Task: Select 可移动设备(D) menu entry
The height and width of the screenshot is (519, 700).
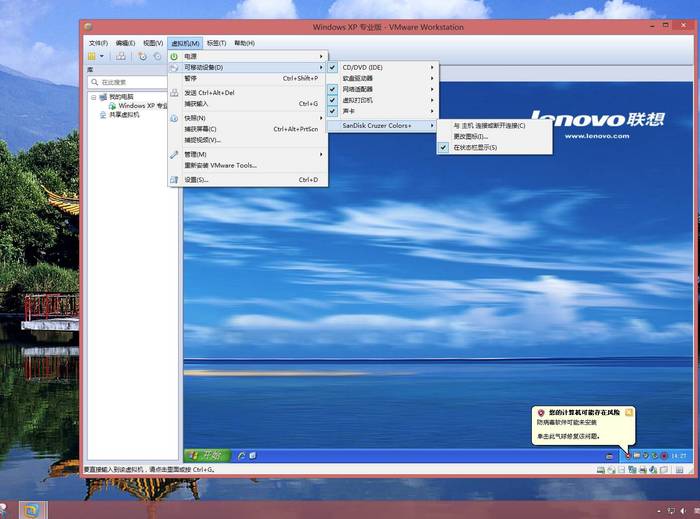Action: coord(248,67)
